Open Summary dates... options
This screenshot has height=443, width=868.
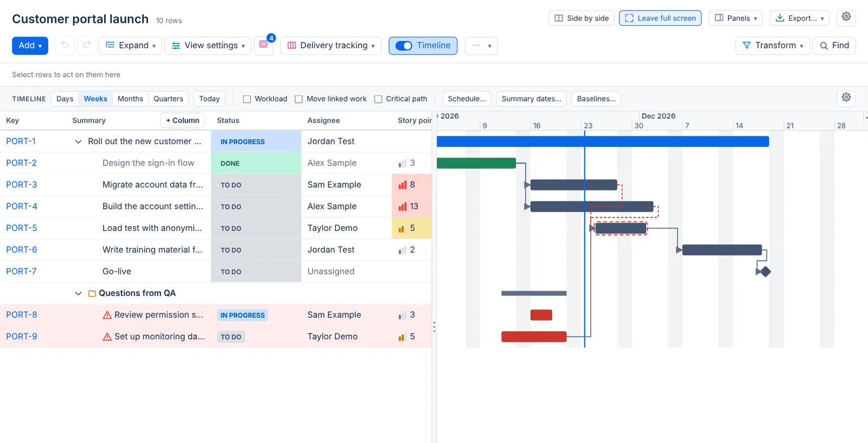coord(532,99)
